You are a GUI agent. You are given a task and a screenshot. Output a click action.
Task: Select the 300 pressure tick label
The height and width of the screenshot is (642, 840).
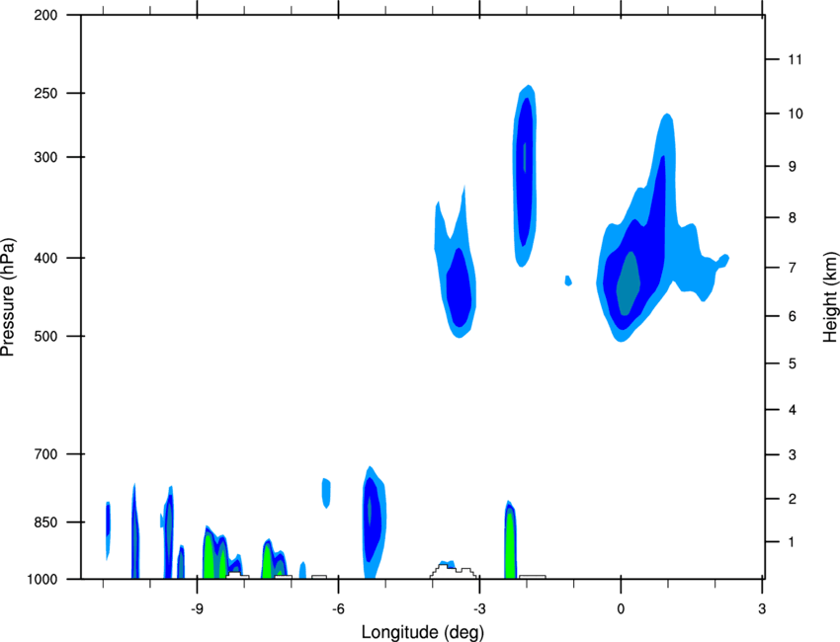(x=45, y=157)
